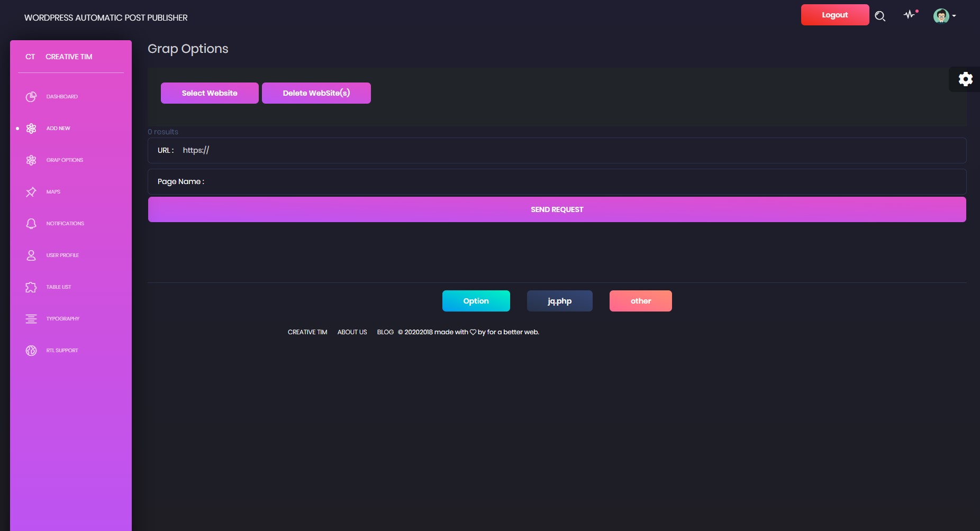Open search with the magnifier icon
This screenshot has height=531, width=980.
(880, 16)
